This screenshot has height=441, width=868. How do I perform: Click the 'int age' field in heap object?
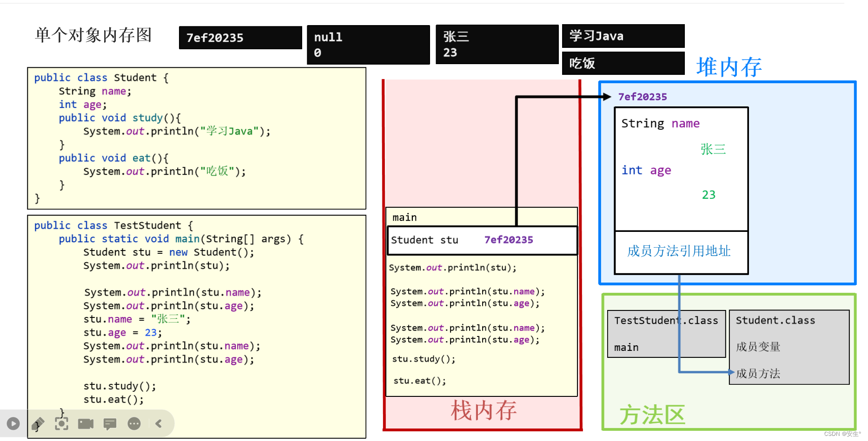(x=646, y=170)
